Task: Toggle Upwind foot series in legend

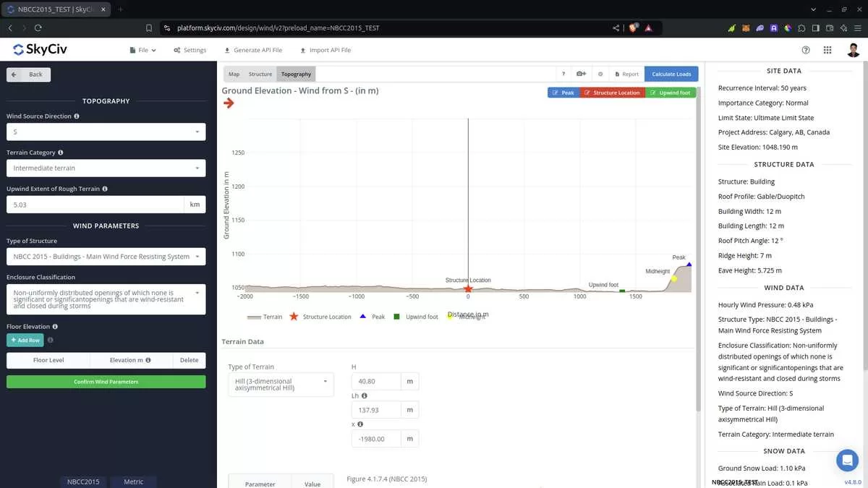Action: 416,317
